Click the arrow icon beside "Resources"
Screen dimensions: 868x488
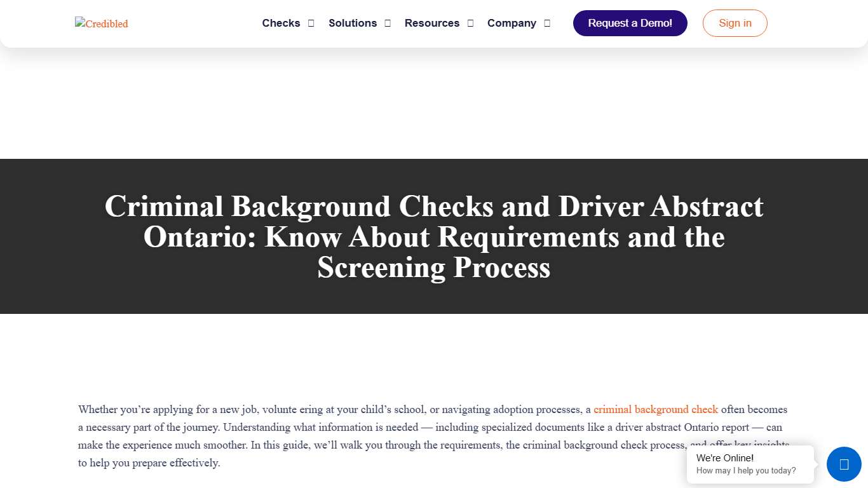coord(470,23)
